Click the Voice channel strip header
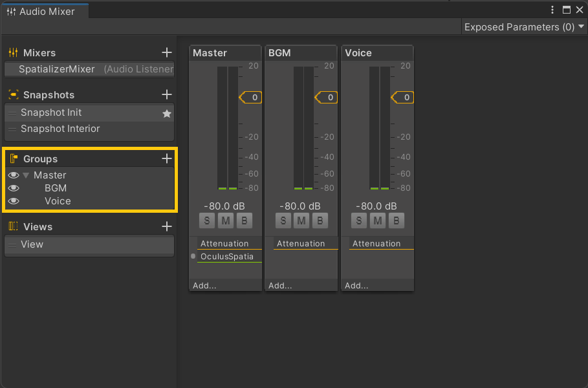 [377, 53]
